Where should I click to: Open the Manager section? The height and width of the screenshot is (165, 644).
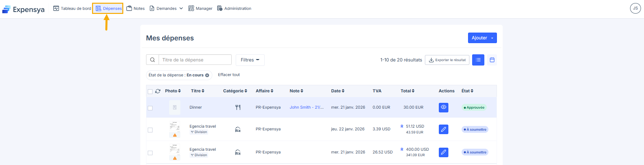(200, 8)
